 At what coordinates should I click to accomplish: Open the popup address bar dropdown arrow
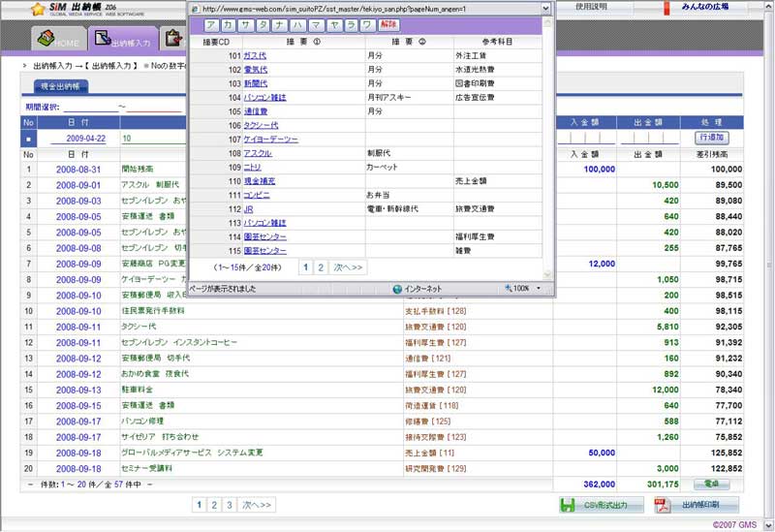point(545,8)
